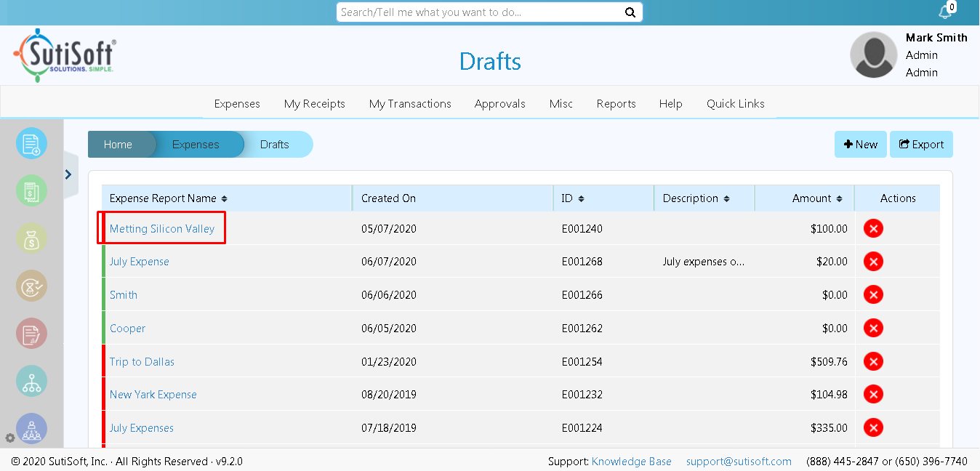This screenshot has height=471, width=980.
Task: Click the search magnifier icon
Action: click(x=630, y=12)
